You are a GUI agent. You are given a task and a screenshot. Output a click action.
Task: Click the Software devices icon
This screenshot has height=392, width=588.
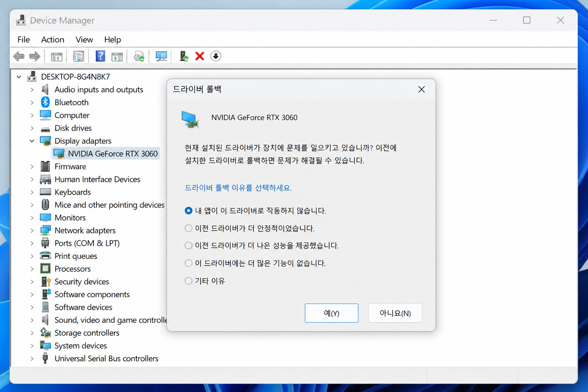click(x=45, y=307)
